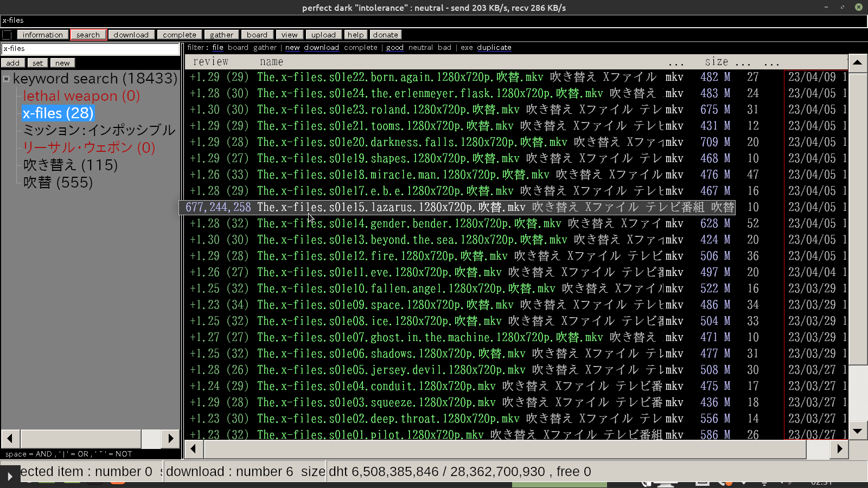Toggle the bad filter
Screen dimensions: 868x488
pos(444,48)
